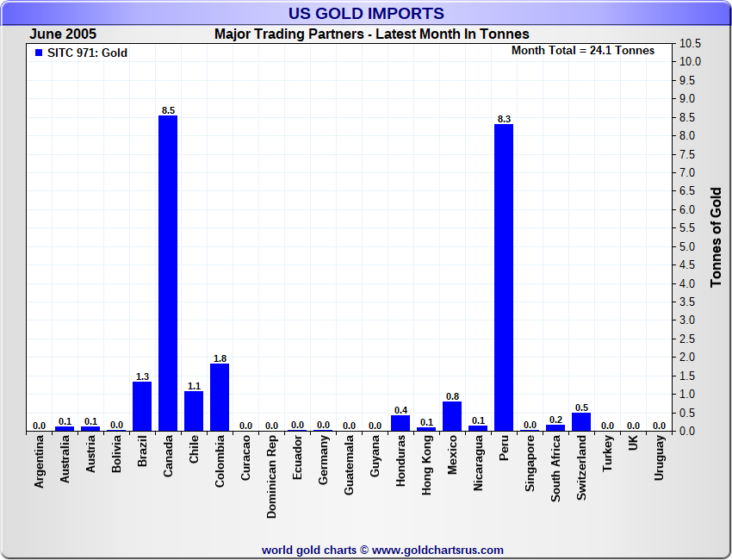Click the www.goldchartsrus.com footer text
Screen dimensions: 732x560
point(437,551)
